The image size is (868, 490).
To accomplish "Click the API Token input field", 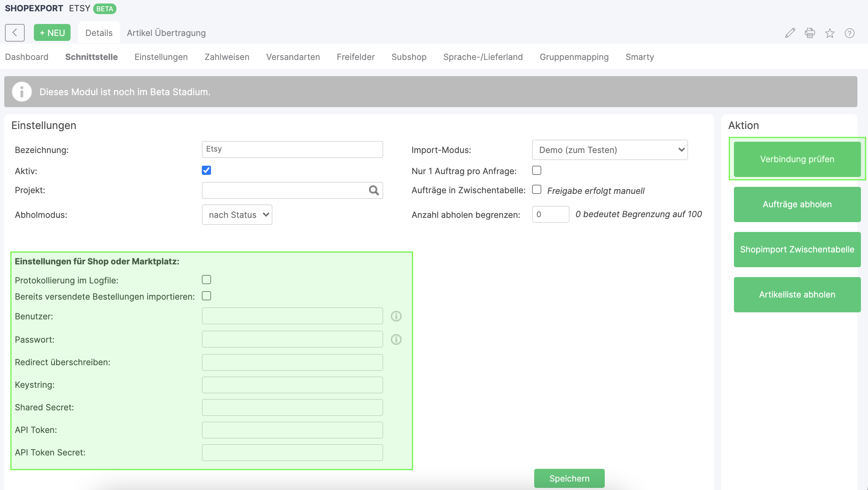I will coord(293,430).
